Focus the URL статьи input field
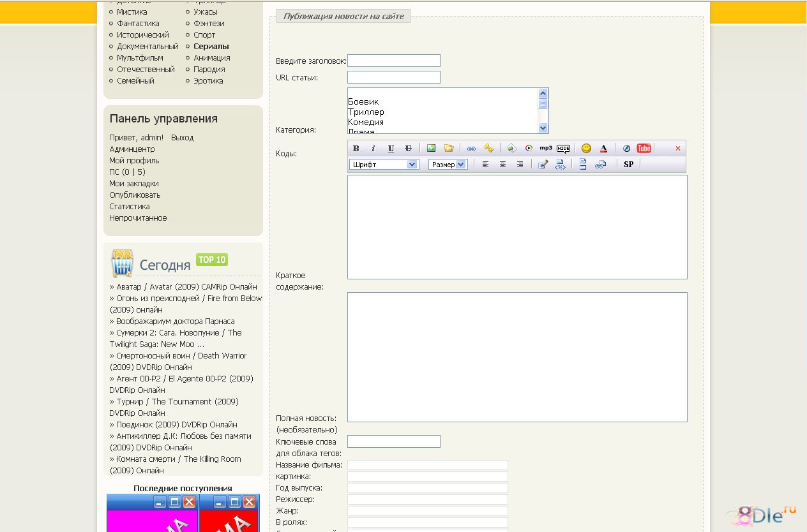Viewport: 807px width, 532px height. (x=394, y=77)
